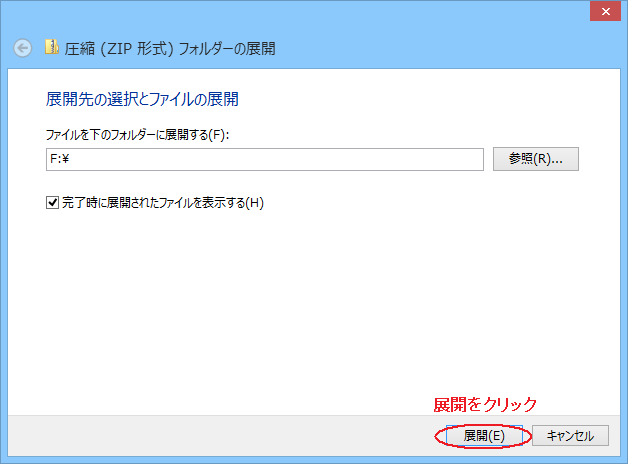This screenshot has width=628, height=464.
Task: Click the empty title bar area above the dialog title
Action: coord(300,12)
